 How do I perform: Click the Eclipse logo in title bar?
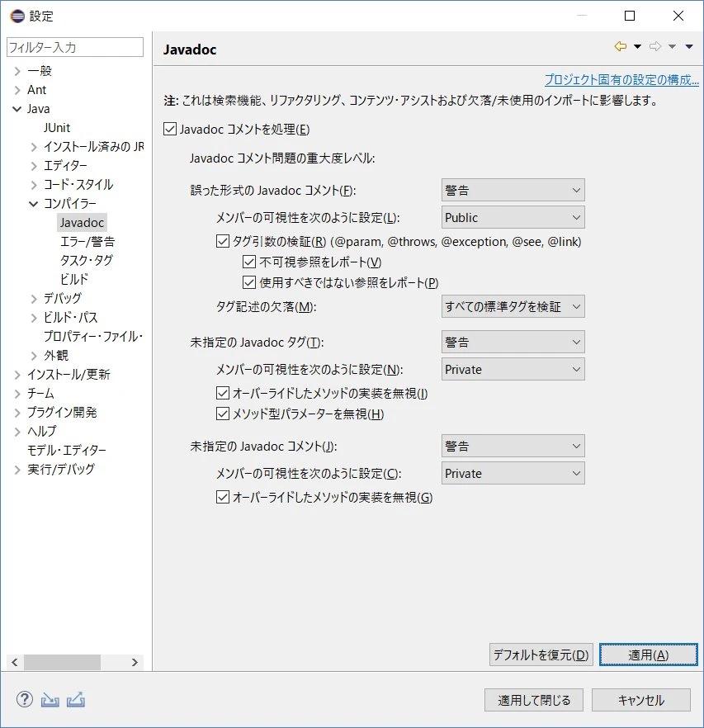click(x=17, y=17)
